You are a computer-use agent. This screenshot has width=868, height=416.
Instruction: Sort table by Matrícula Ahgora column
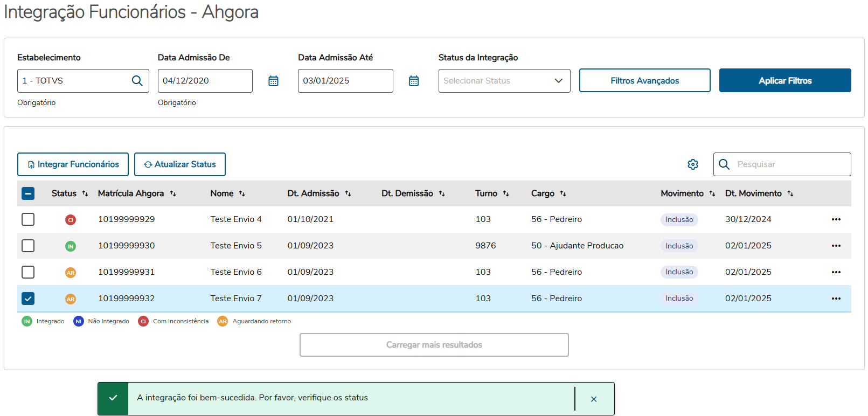click(173, 193)
